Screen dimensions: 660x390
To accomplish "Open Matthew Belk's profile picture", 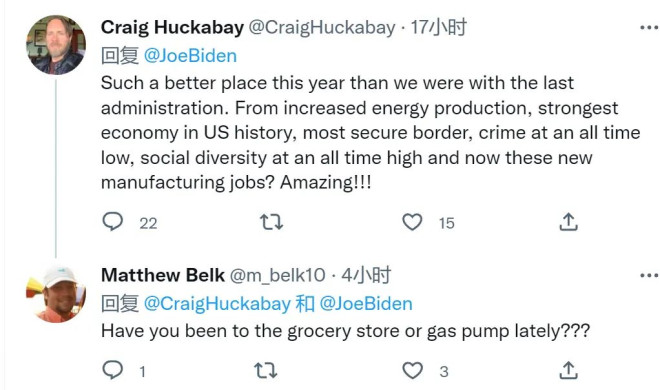I will pyautogui.click(x=56, y=294).
